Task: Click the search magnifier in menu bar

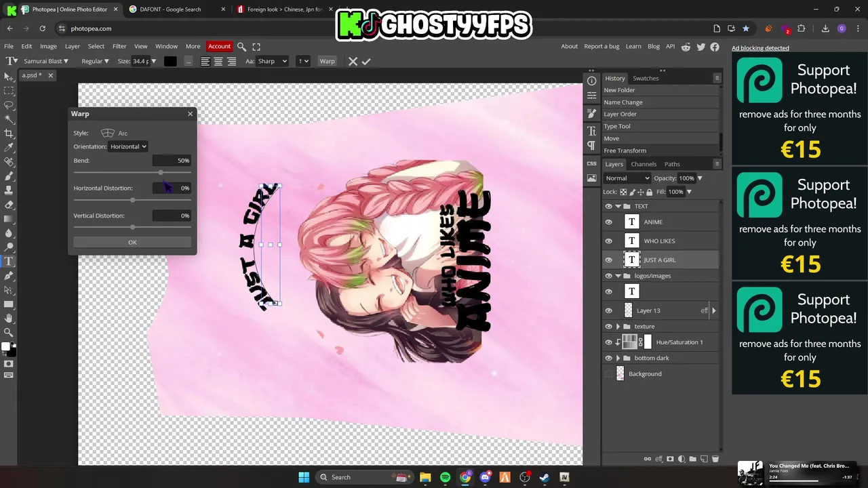Action: [x=241, y=47]
